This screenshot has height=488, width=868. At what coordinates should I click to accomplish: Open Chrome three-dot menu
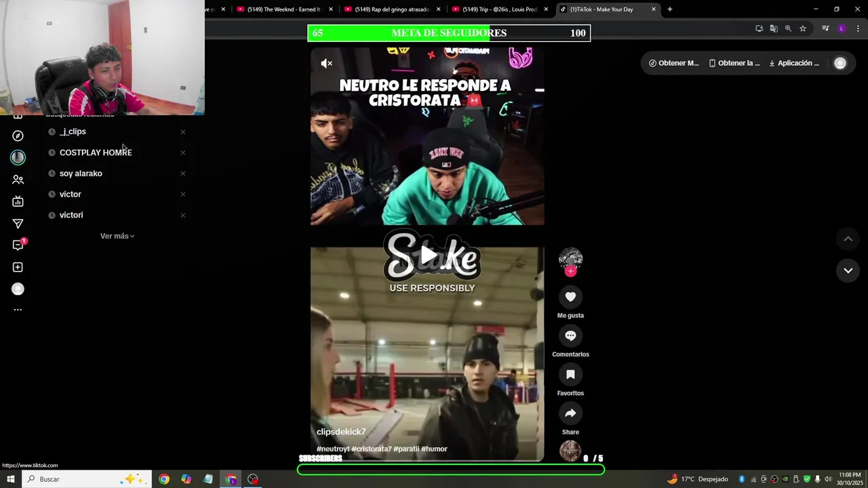pyautogui.click(x=858, y=28)
